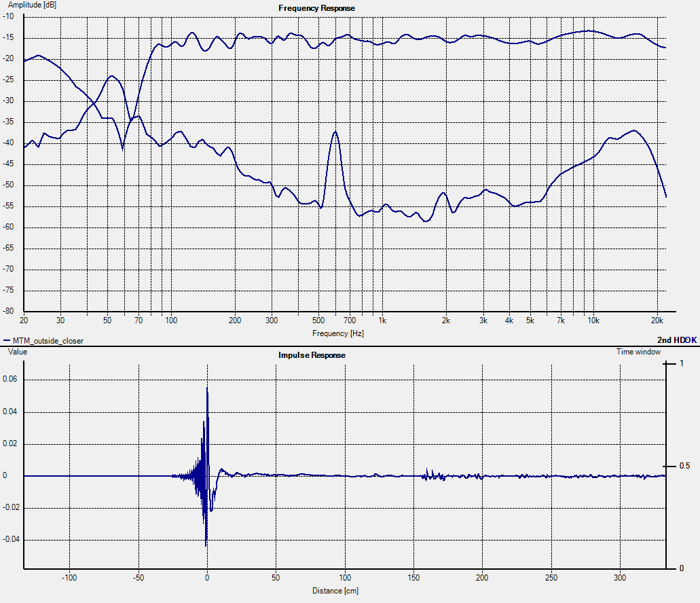The height and width of the screenshot is (603, 700).
Task: Click the 7k frequency tick label
Action: [561, 321]
